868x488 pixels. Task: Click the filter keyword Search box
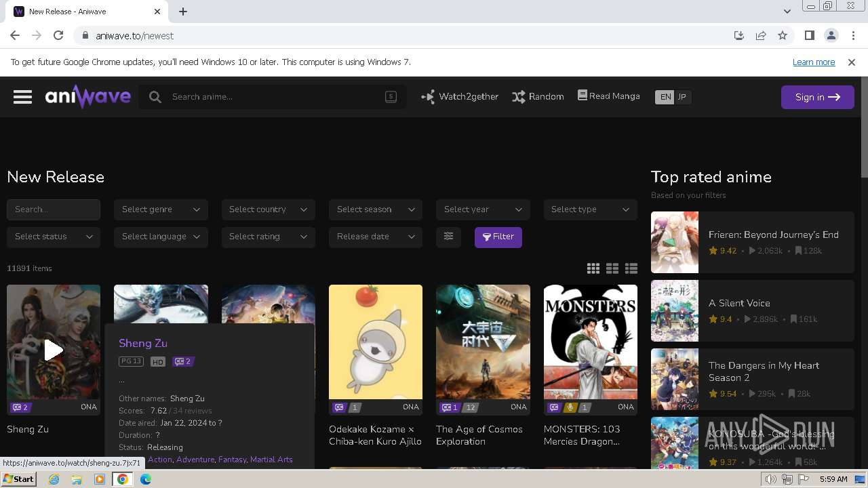(54, 209)
